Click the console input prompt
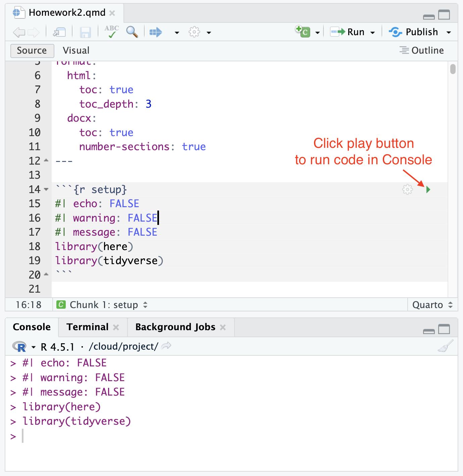The height and width of the screenshot is (476, 463). (232, 436)
